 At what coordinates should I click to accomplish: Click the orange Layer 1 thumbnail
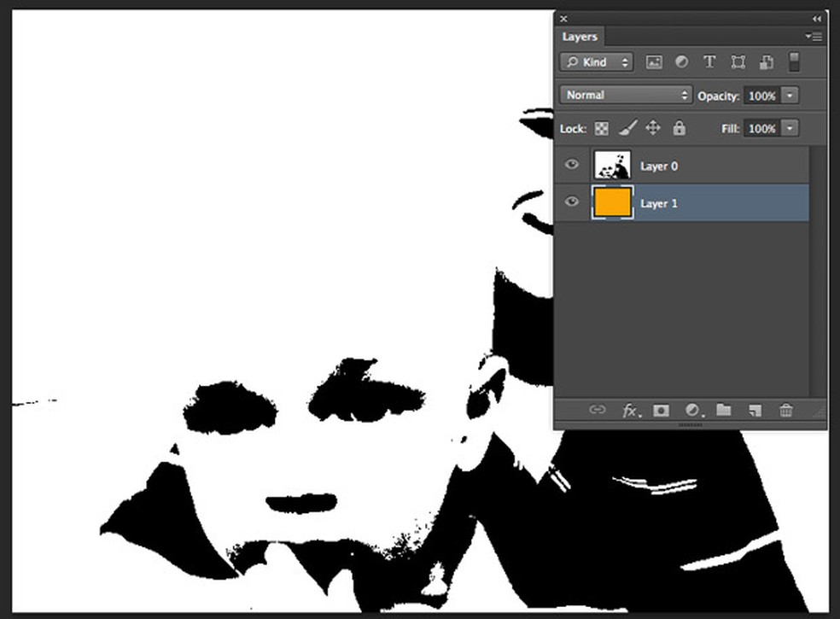tap(612, 202)
